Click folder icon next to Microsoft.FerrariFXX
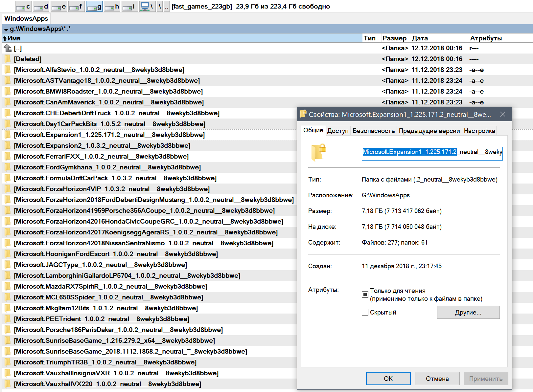The image size is (533, 392). pos(8,157)
